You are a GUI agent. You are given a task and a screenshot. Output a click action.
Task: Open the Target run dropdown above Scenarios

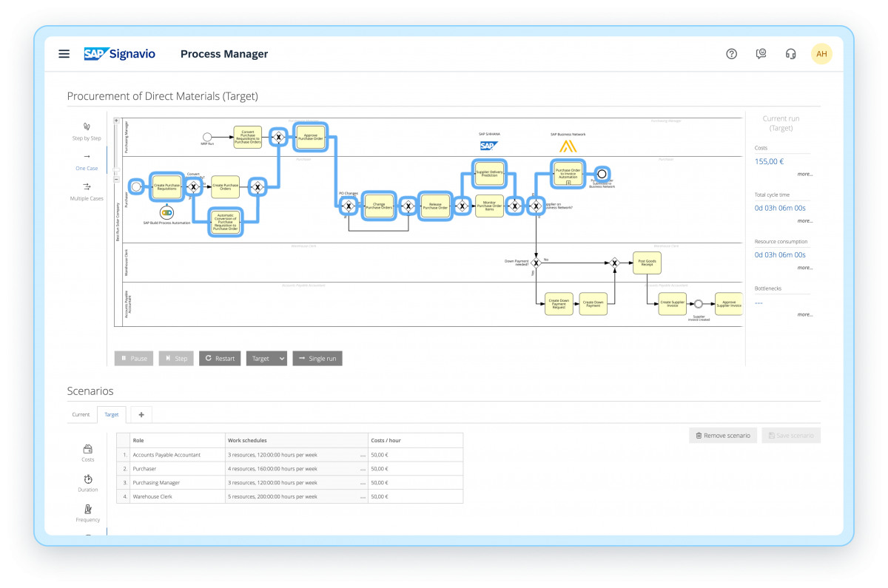[266, 358]
